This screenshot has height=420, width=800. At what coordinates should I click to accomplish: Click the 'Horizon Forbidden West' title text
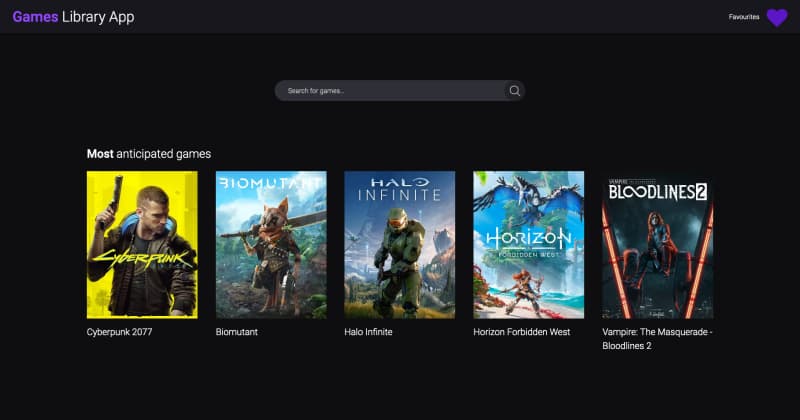click(521, 332)
